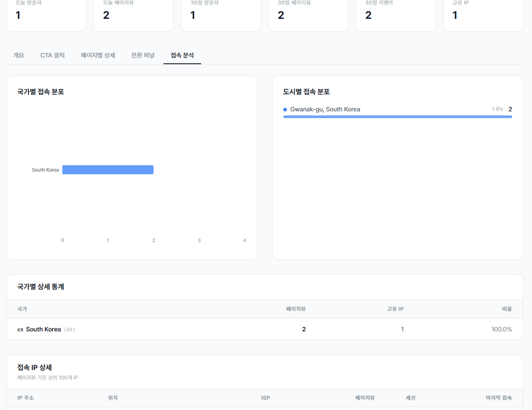Go to the 전환 퍼널 tab

(143, 55)
